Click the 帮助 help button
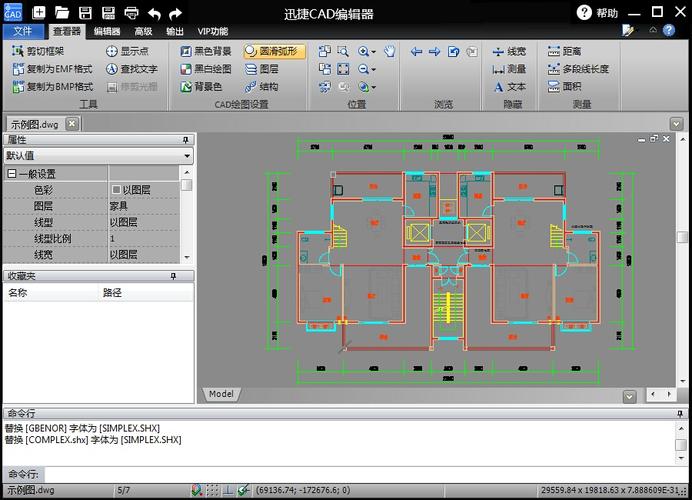 coord(598,13)
